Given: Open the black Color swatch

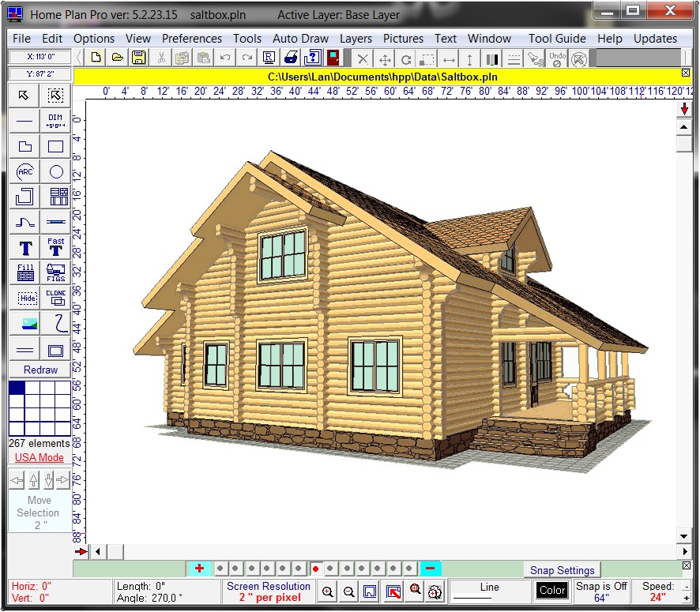Looking at the screenshot, I should [x=551, y=590].
